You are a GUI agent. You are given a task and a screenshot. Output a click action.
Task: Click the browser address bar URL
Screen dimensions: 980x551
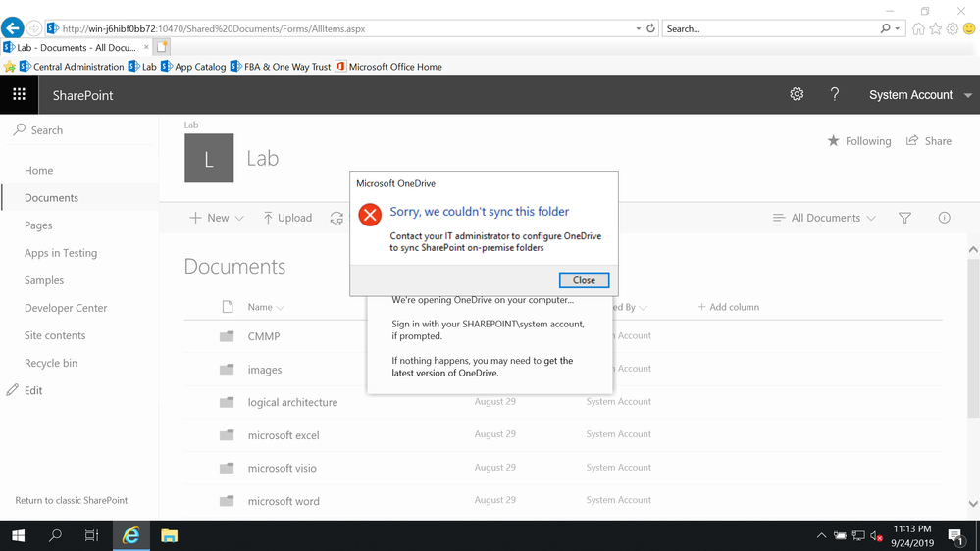(x=214, y=28)
